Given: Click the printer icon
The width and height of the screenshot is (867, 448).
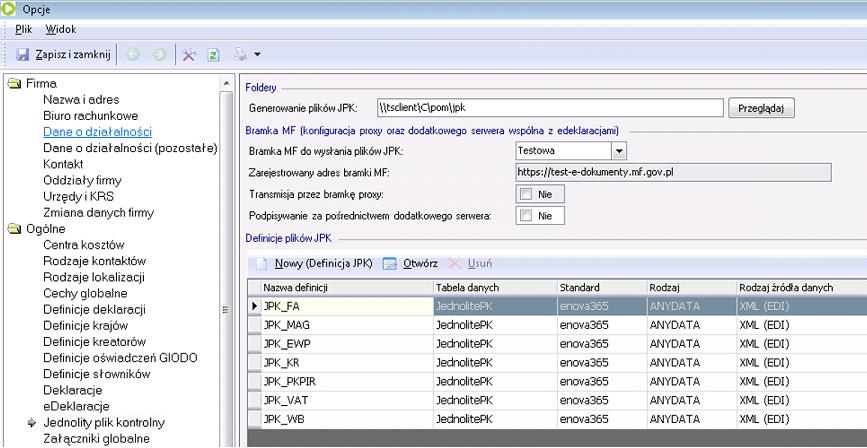Looking at the screenshot, I should coord(240,55).
